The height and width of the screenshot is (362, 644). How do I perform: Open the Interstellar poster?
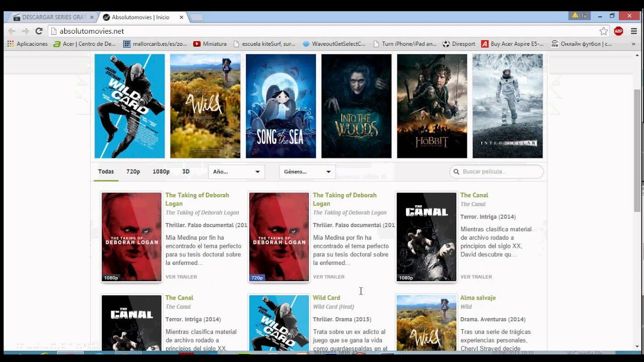[x=508, y=106]
